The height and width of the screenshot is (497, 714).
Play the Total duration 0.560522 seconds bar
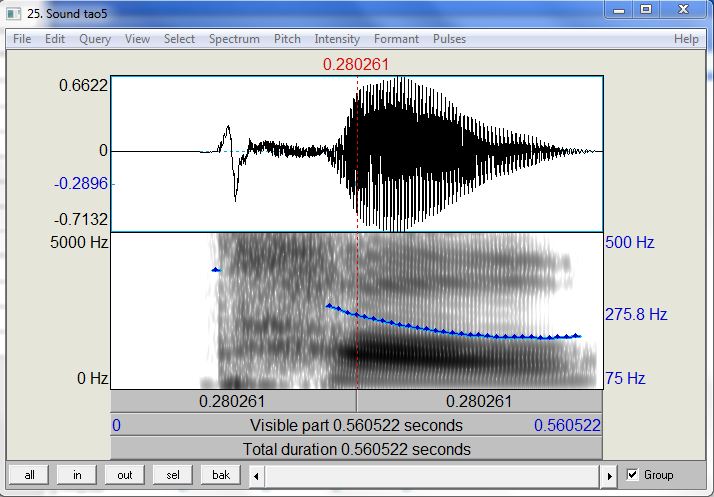click(357, 449)
